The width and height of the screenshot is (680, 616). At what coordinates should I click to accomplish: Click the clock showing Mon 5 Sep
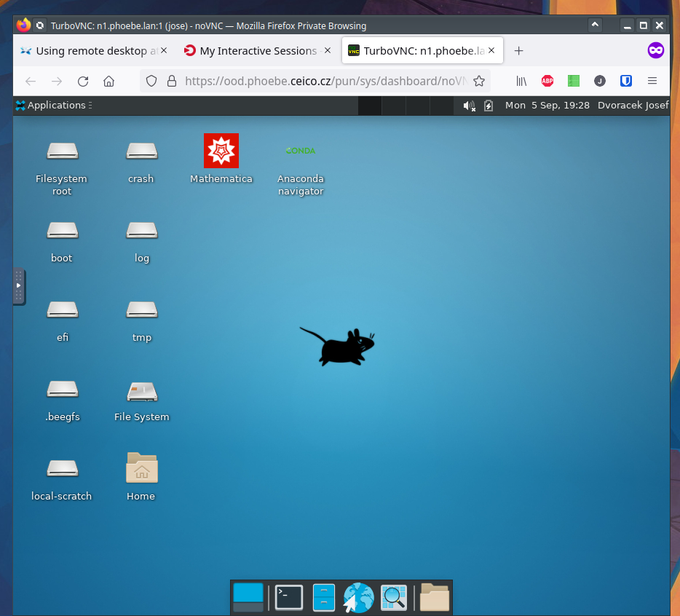click(x=547, y=106)
